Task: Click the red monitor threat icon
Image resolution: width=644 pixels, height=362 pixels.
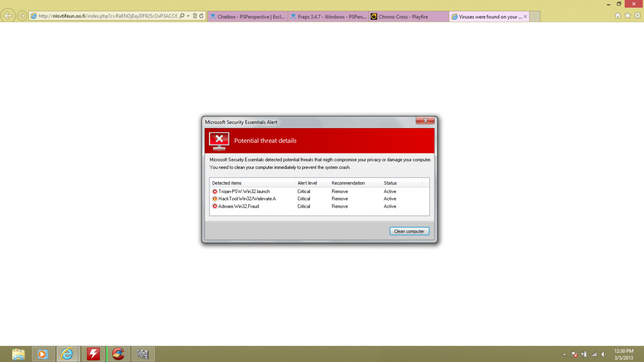Action: click(x=219, y=141)
